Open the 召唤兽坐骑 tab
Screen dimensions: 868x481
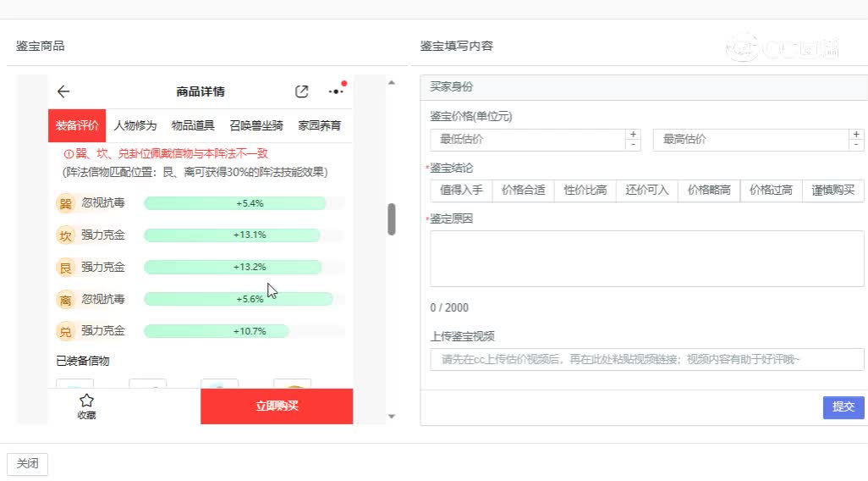255,125
